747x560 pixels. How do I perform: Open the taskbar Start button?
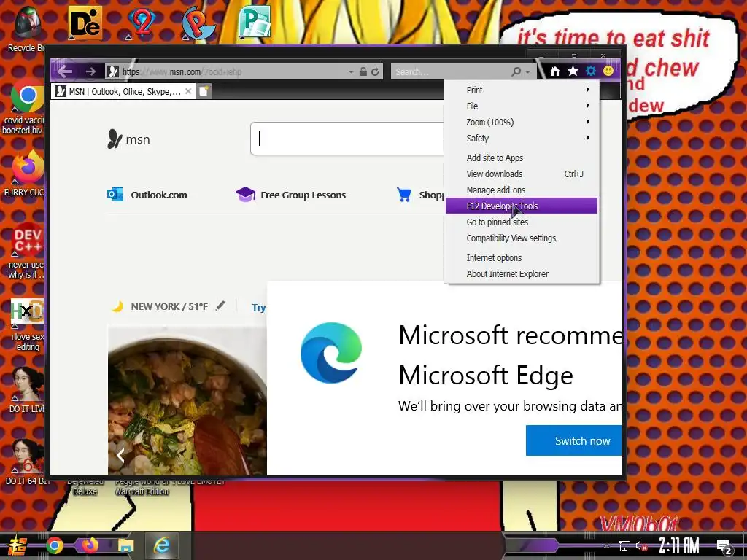[x=18, y=545]
